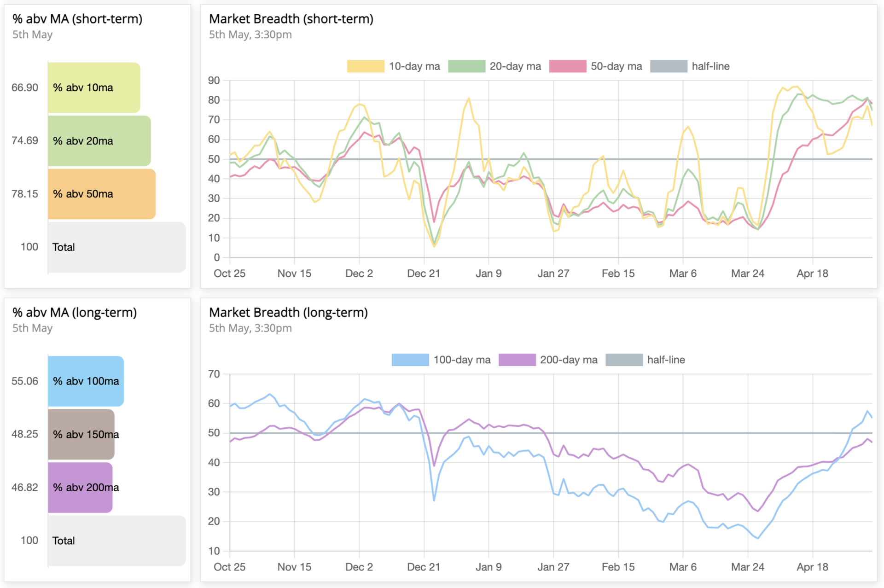Hide the short-term half-line legend swatch
The image size is (884, 588).
point(669,66)
